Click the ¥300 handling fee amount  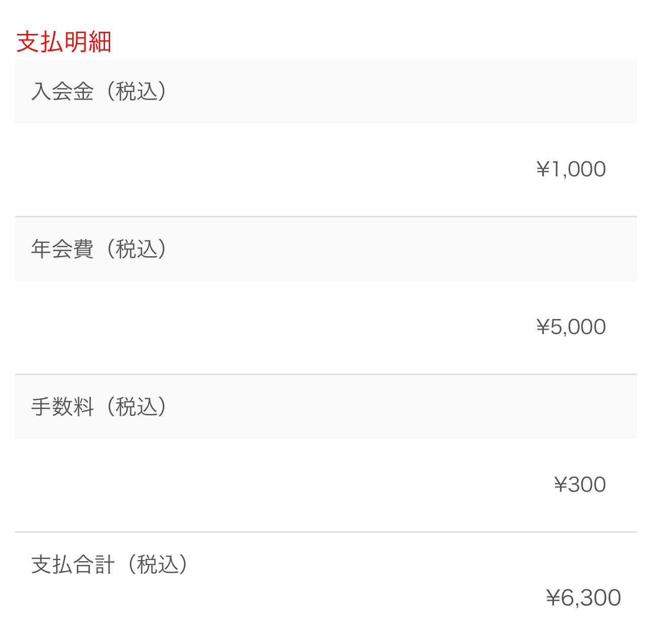pos(580,485)
